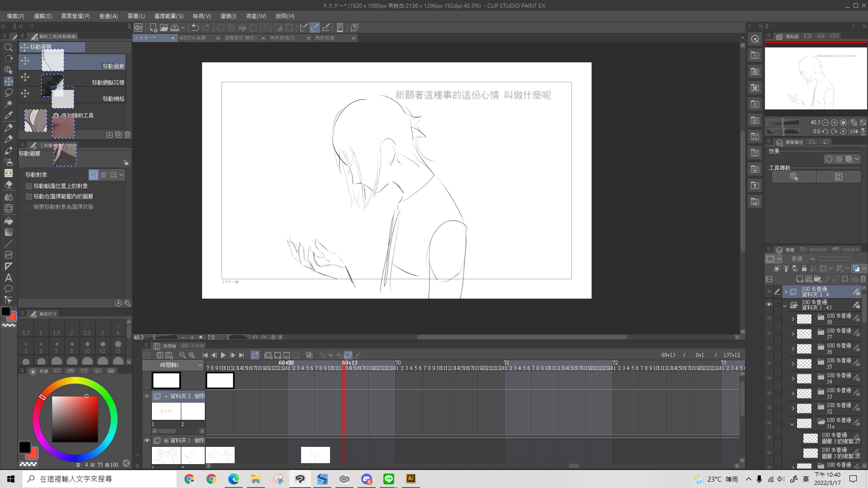Adjust the navigator zoom slider

(x=783, y=122)
